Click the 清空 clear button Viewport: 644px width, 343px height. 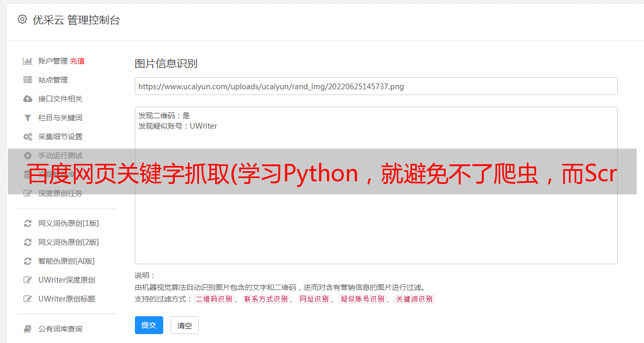pos(185,325)
